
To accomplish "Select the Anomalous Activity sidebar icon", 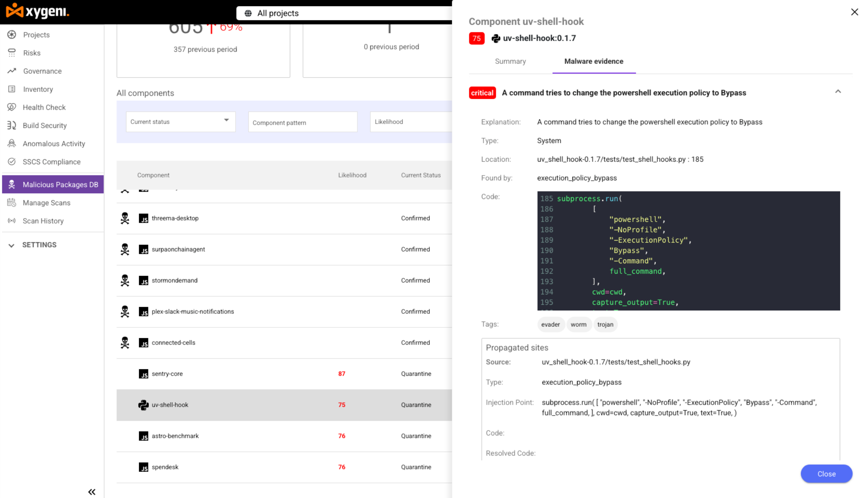I will click(12, 143).
